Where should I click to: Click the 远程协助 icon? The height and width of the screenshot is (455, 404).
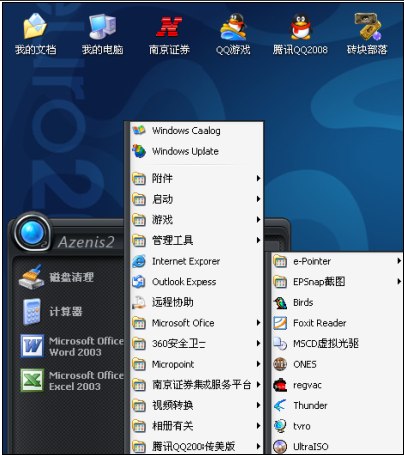(x=139, y=302)
